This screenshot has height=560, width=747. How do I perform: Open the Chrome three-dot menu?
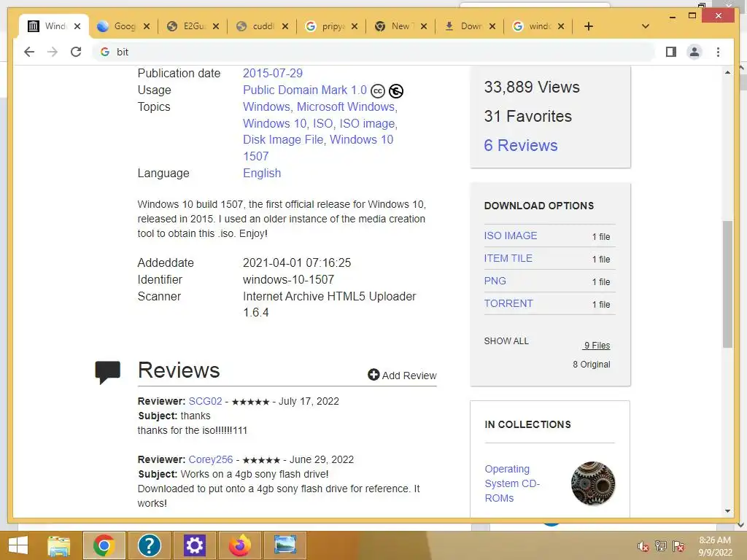(718, 52)
